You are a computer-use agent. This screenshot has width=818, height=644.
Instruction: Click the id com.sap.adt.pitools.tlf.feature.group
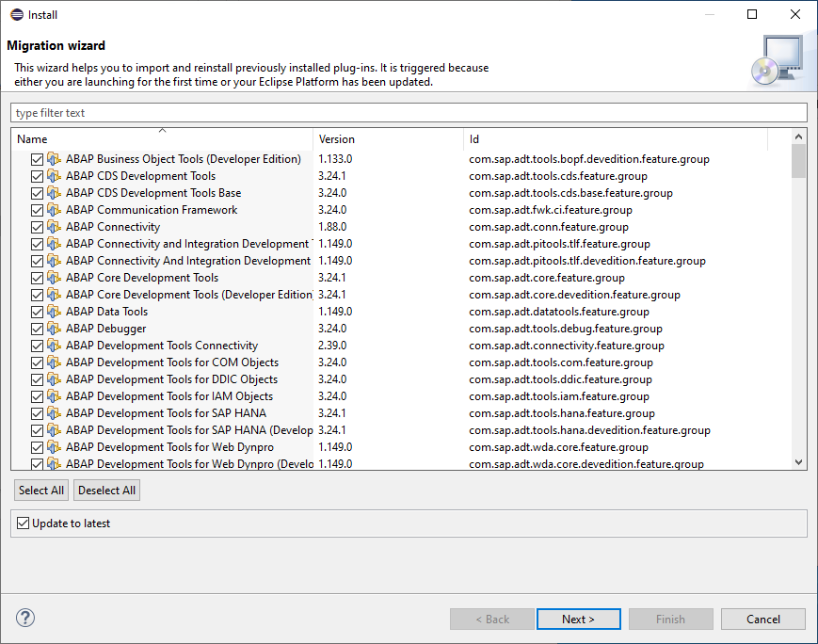click(x=560, y=244)
